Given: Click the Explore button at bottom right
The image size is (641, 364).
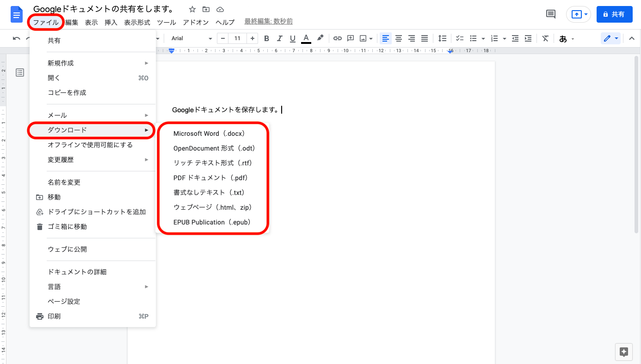Looking at the screenshot, I should pyautogui.click(x=624, y=352).
